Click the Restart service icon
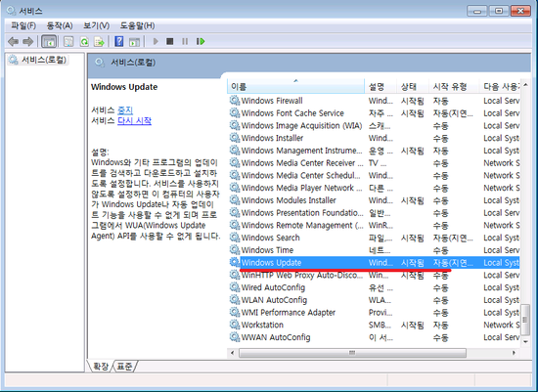 pyautogui.click(x=201, y=41)
